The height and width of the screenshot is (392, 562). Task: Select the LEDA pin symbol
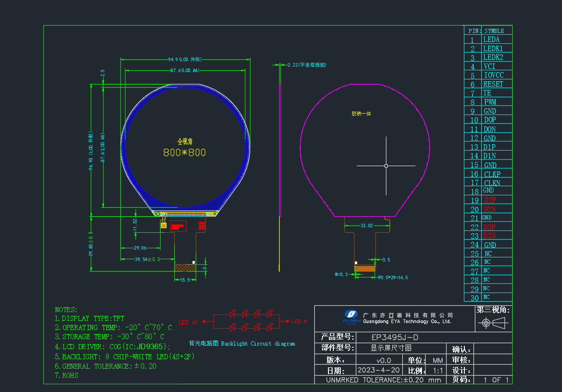click(491, 40)
